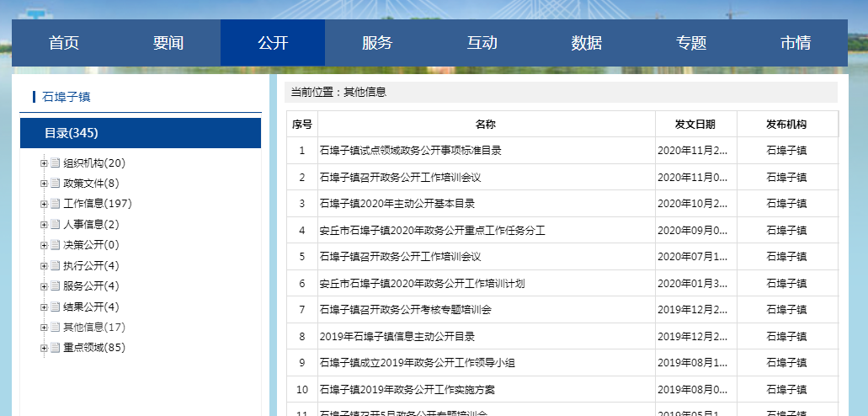Select the 公开 navigation tab
The height and width of the screenshot is (416, 868).
tap(273, 43)
